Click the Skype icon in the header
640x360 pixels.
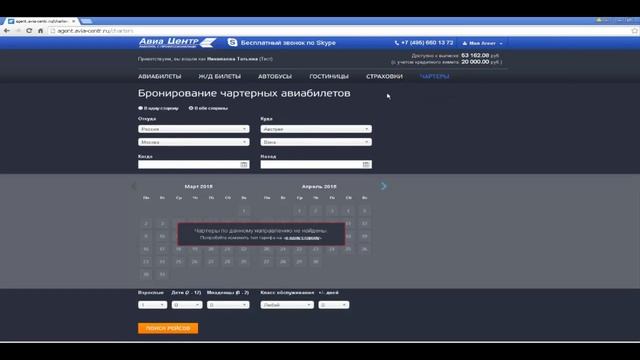[232, 42]
